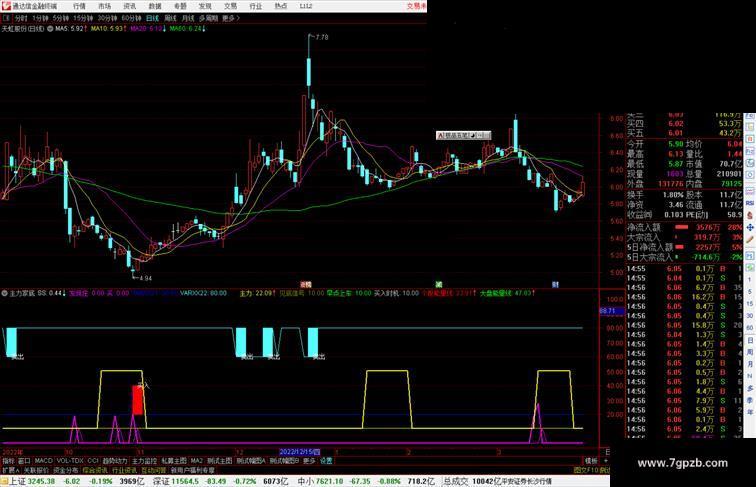Image resolution: width=756 pixels, height=487 pixels.
Task: Select the 主力监控 indicator tab
Action: click(x=145, y=461)
